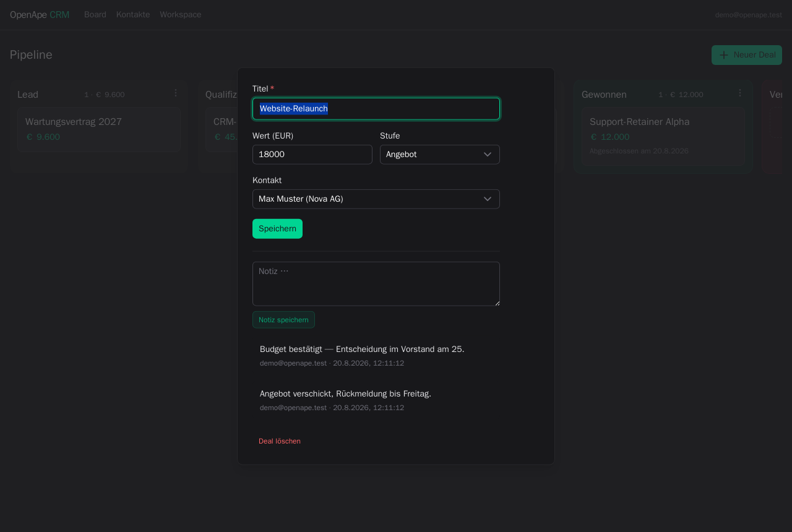792x532 pixels.
Task: Open the Support-Retainer Alpha deal card
Action: [x=663, y=136]
